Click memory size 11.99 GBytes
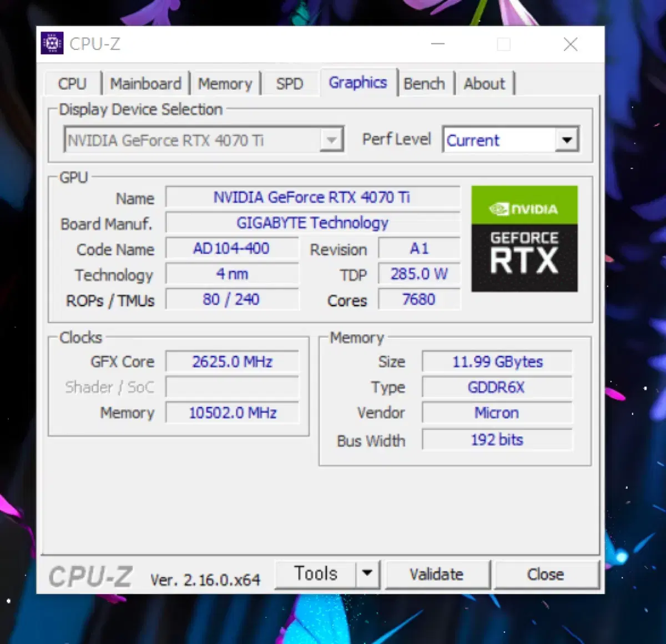The image size is (666, 644). [497, 362]
